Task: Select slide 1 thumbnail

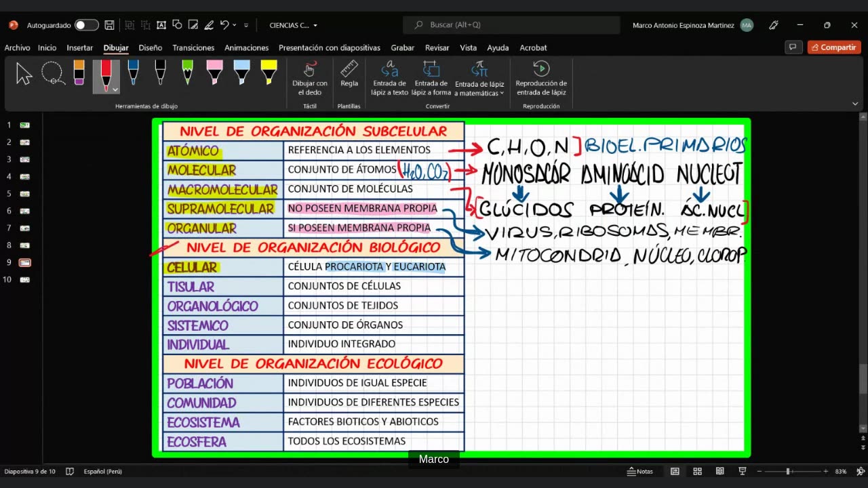Action: [25, 125]
